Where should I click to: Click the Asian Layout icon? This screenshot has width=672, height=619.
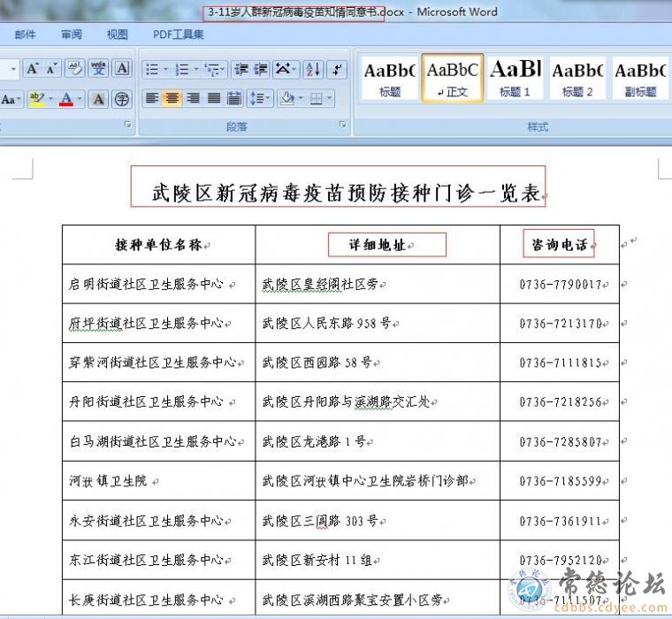282,69
